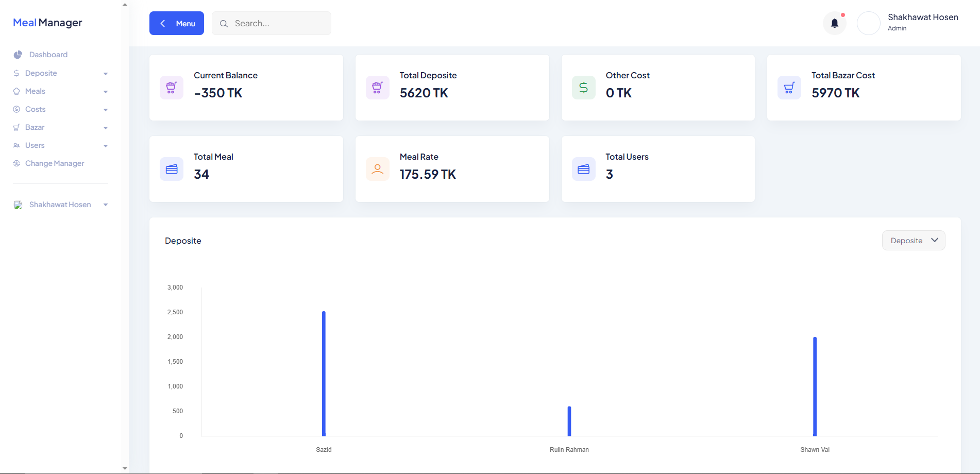Click the Dashboard pie chart icon
This screenshot has width=980, height=474.
pyautogui.click(x=18, y=55)
